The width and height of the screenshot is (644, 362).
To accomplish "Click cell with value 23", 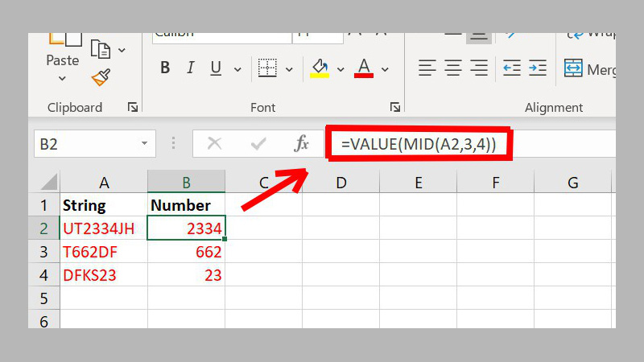I will click(186, 274).
